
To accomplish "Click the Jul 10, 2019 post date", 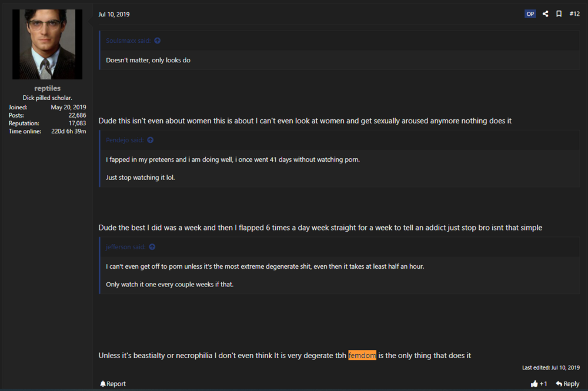I will 114,14.
